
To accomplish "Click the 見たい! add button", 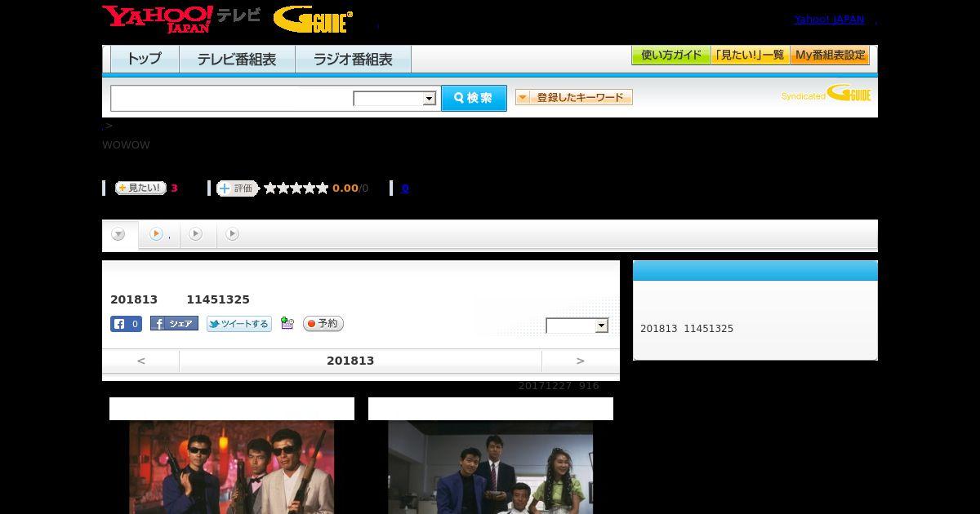I will coord(140,188).
